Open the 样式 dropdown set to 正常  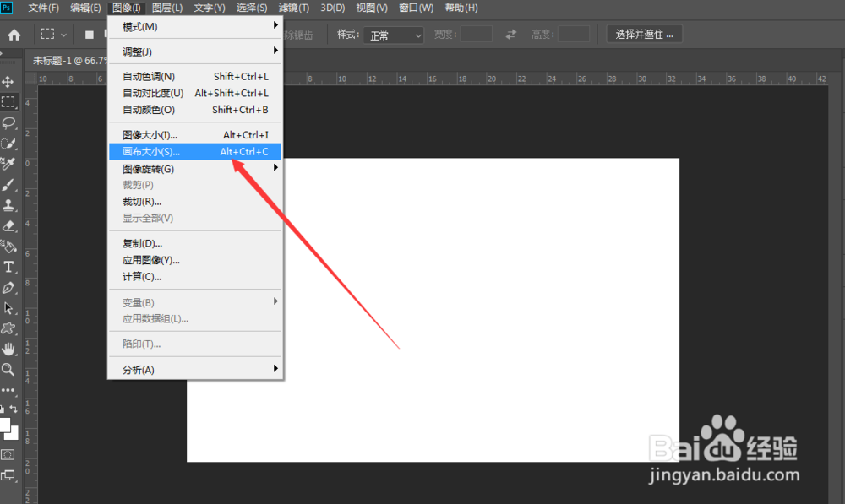point(394,35)
